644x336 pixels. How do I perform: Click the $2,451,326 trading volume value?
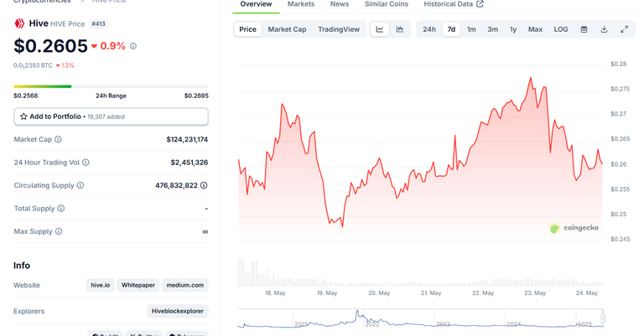click(190, 163)
